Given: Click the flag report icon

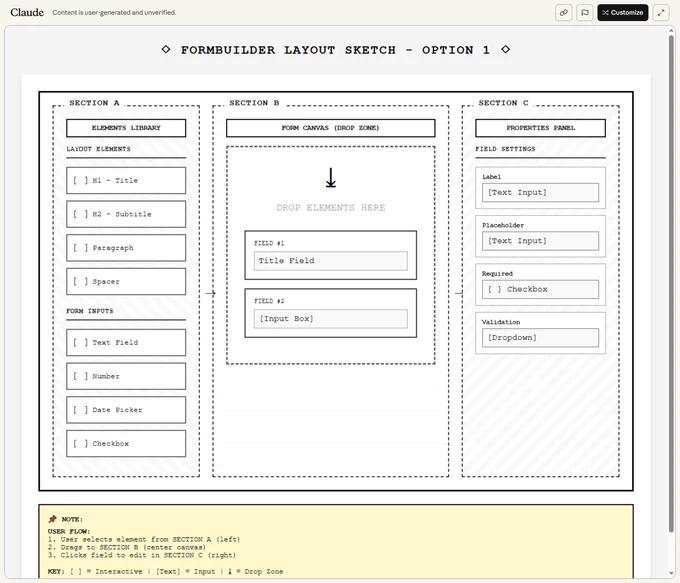Looking at the screenshot, I should (585, 13).
